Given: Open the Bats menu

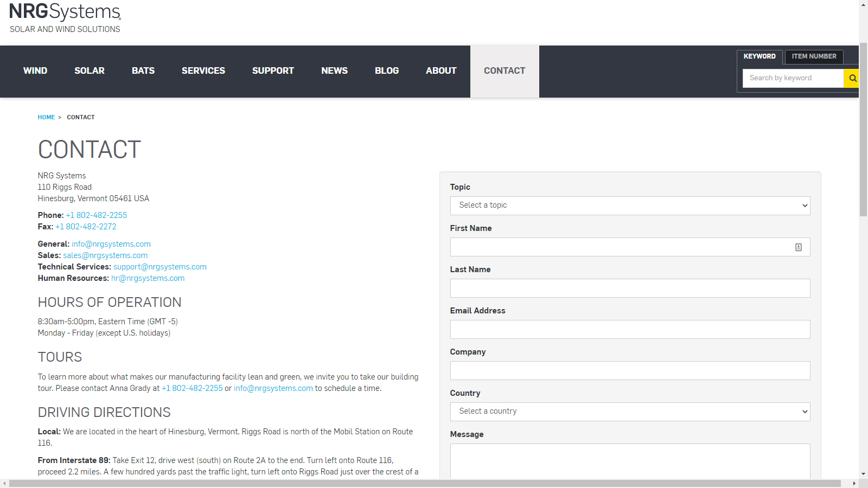Looking at the screenshot, I should click(143, 71).
